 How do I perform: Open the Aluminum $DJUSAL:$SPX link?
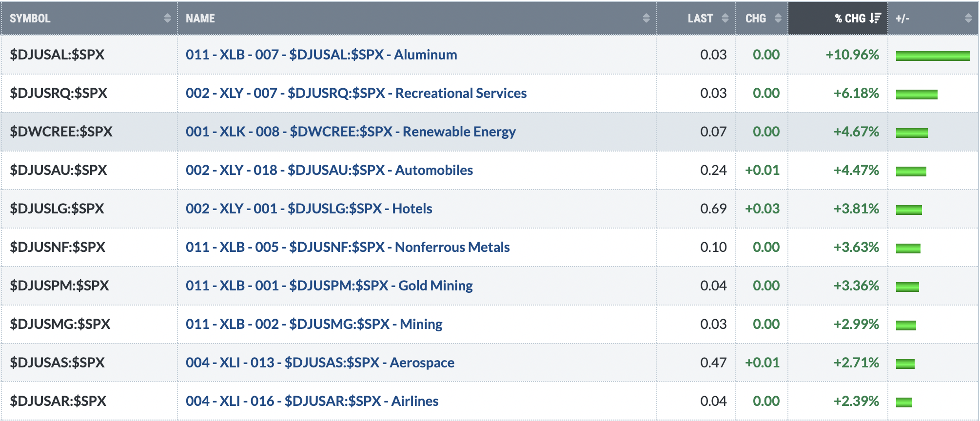pyautogui.click(x=321, y=55)
